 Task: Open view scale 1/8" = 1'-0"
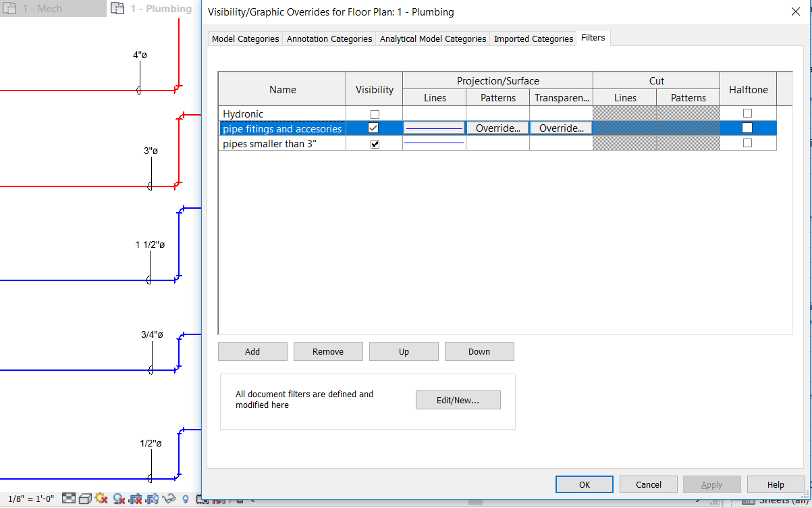31,499
